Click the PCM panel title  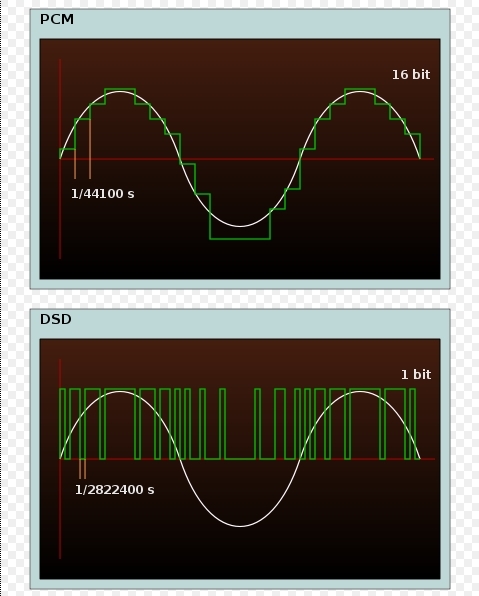pyautogui.click(x=57, y=19)
